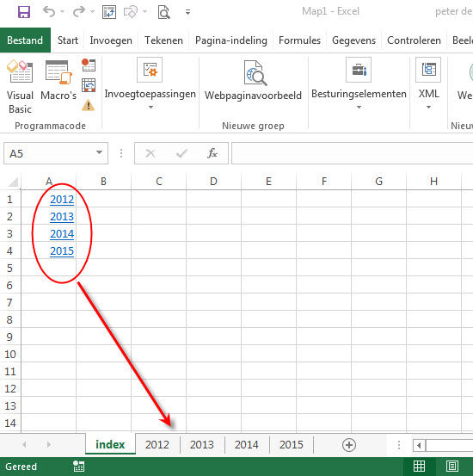Open the Formules ribbon tab

299,40
